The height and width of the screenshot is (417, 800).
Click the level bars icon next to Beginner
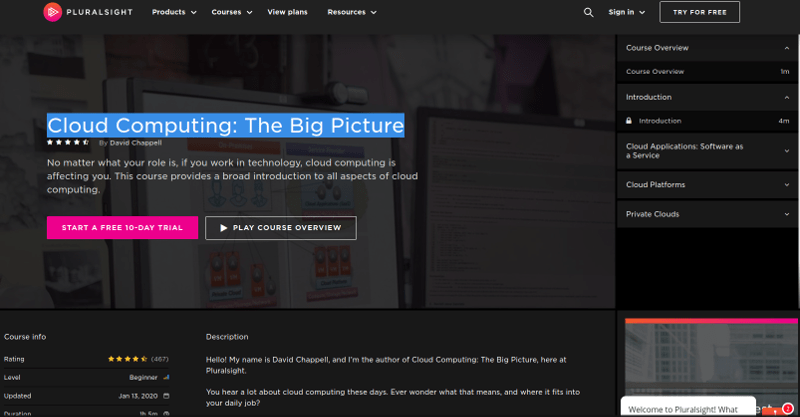[x=166, y=377]
